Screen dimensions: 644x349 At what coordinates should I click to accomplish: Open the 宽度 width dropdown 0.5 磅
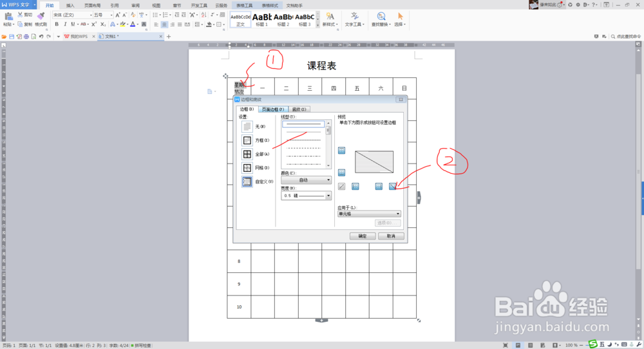pos(306,196)
